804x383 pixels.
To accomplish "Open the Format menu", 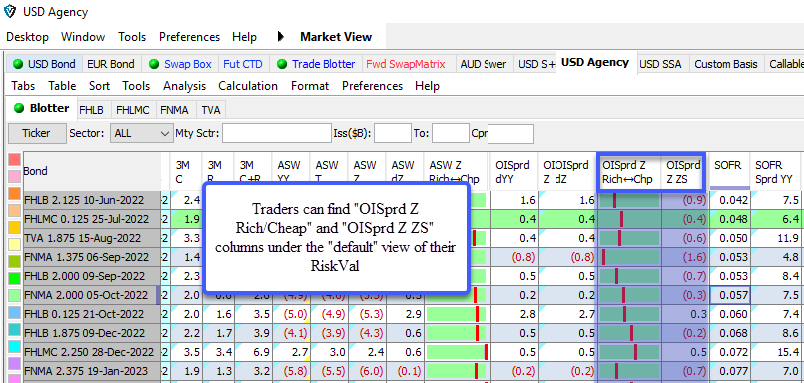I will (310, 86).
